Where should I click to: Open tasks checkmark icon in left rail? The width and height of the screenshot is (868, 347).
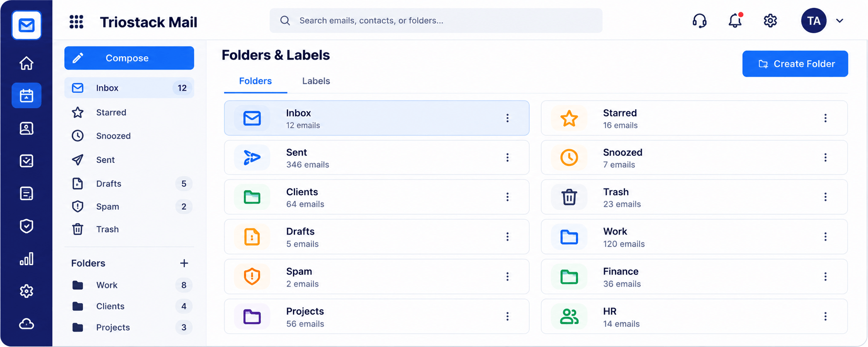point(26,161)
